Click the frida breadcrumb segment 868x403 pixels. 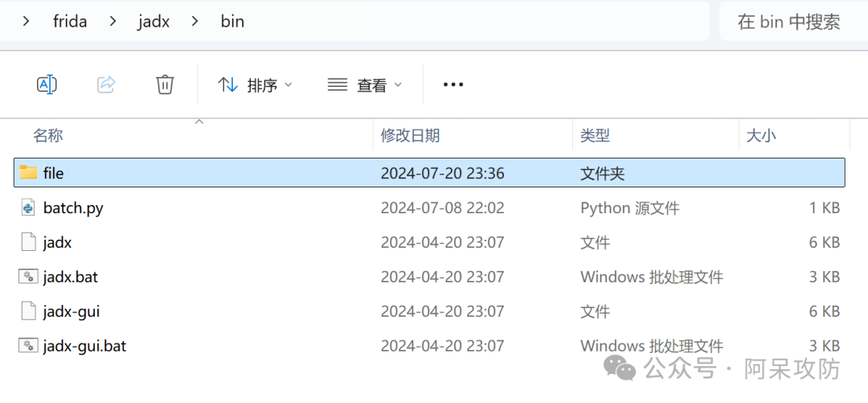[70, 22]
